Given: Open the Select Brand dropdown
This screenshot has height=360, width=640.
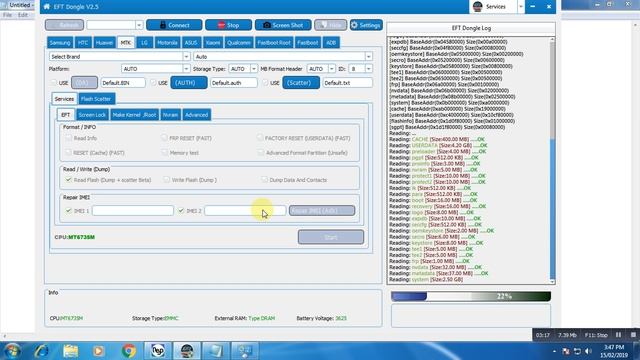Looking at the screenshot, I should pos(186,57).
